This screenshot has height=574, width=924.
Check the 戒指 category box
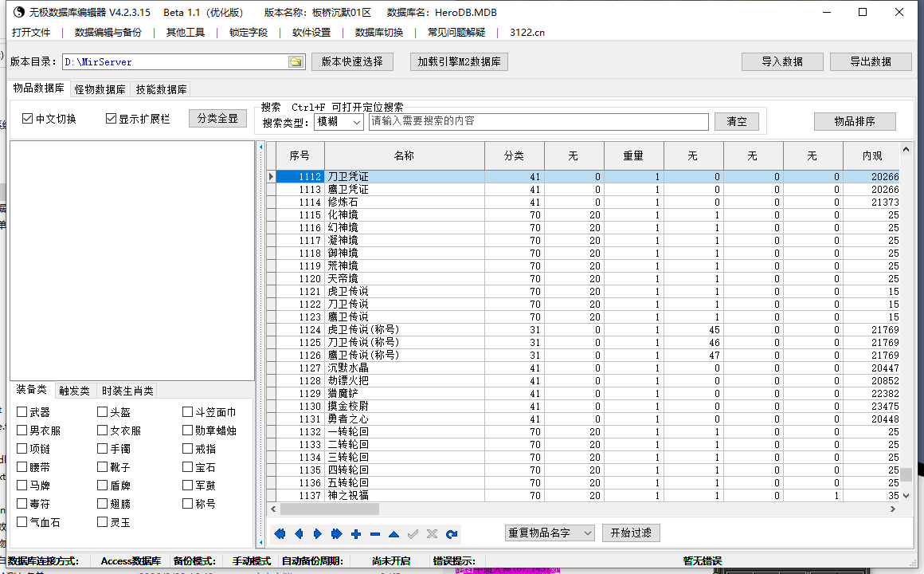pos(187,448)
